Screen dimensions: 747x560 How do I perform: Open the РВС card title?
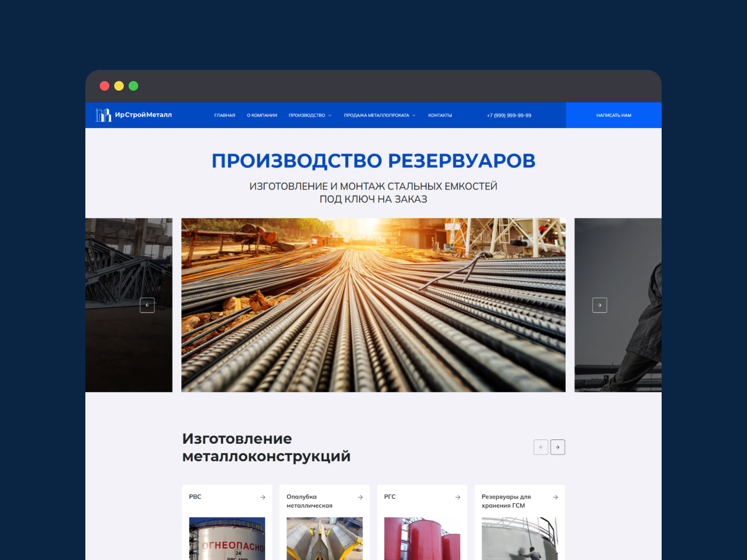click(195, 497)
